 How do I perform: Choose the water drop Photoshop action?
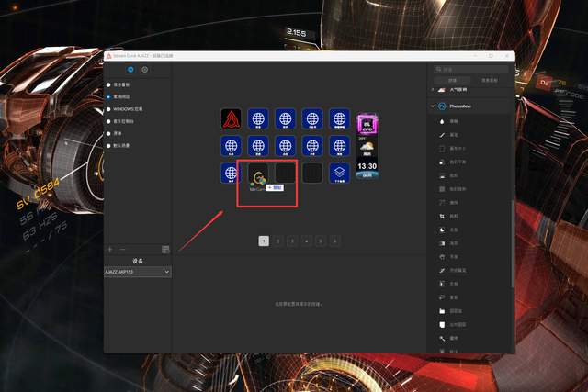tap(442, 121)
